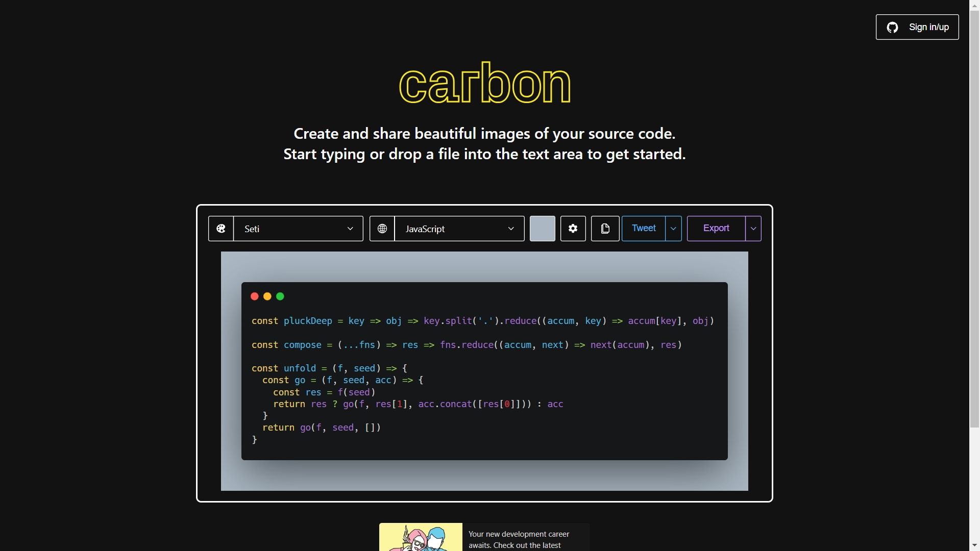Click the Sign in/up button
Image resolution: width=980 pixels, height=551 pixels.
[x=917, y=27]
